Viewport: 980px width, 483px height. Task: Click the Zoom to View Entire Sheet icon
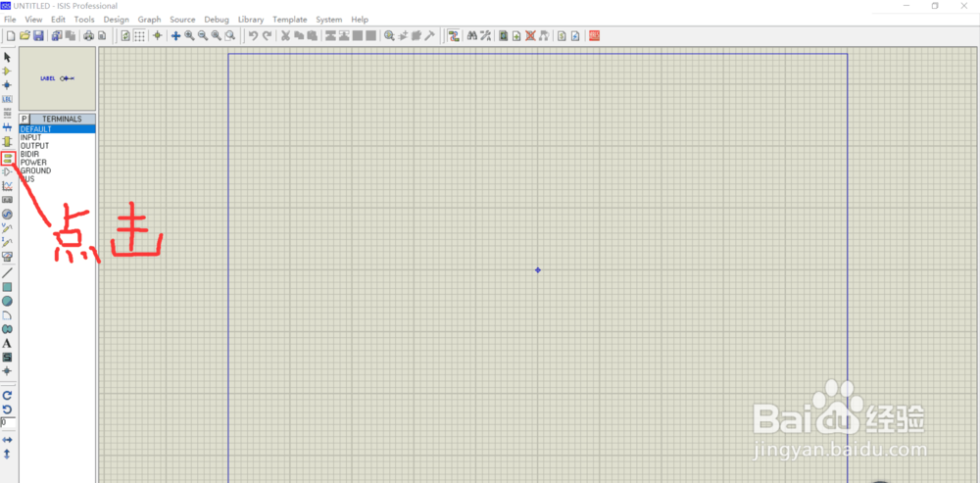(217, 36)
